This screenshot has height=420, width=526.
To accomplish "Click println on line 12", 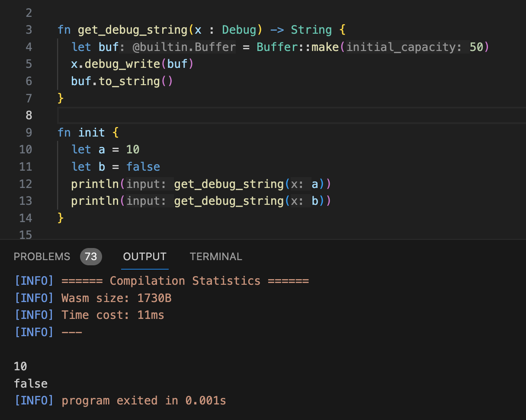I will 95,184.
